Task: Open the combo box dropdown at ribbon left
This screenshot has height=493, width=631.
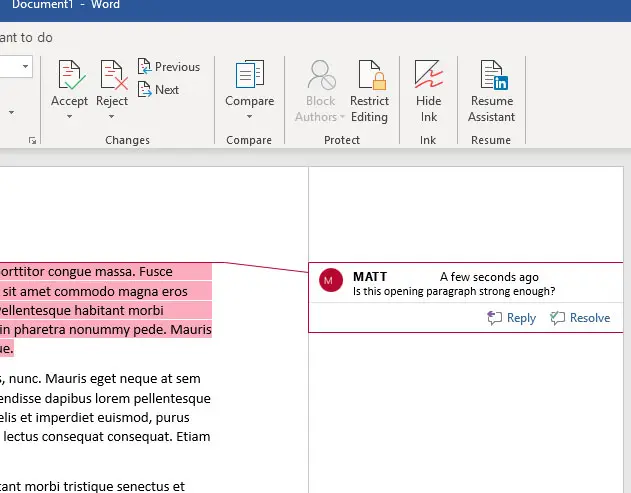Action: point(26,67)
